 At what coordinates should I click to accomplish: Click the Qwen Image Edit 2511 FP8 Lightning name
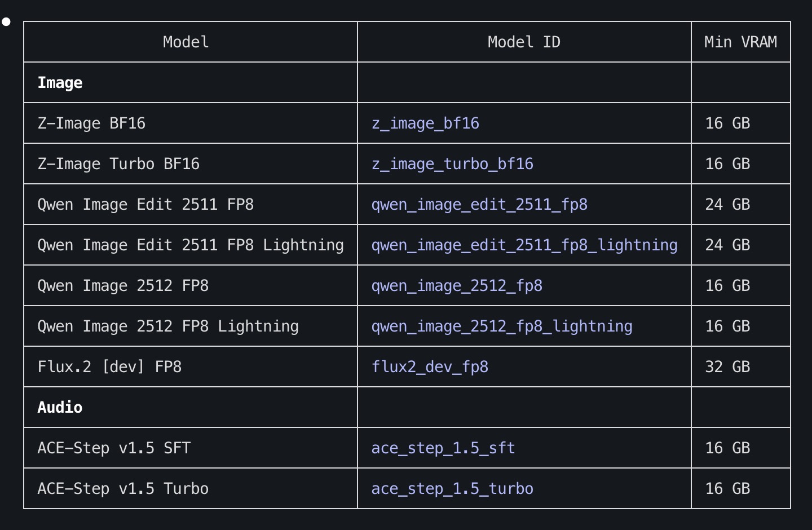point(191,245)
